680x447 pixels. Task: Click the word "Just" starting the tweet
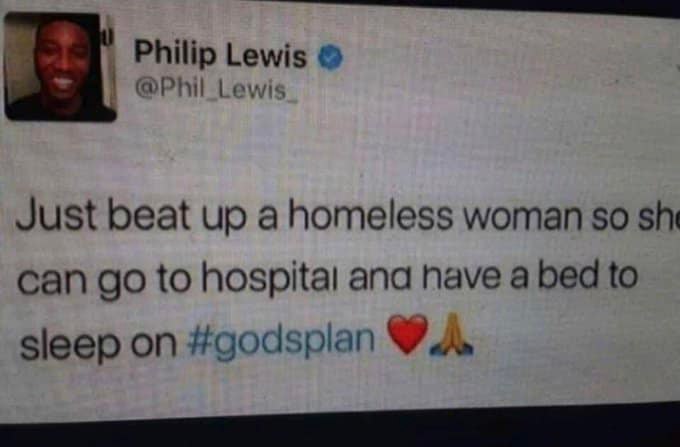pos(56,215)
